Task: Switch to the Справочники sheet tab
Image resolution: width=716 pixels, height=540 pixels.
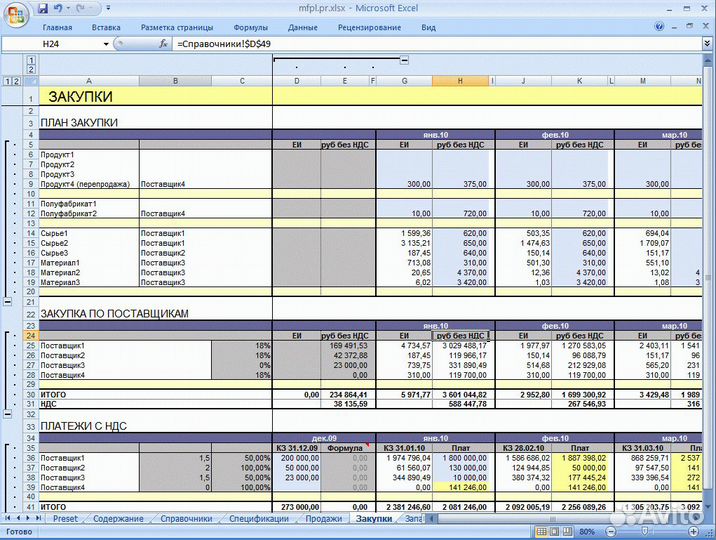Action: coord(188,519)
